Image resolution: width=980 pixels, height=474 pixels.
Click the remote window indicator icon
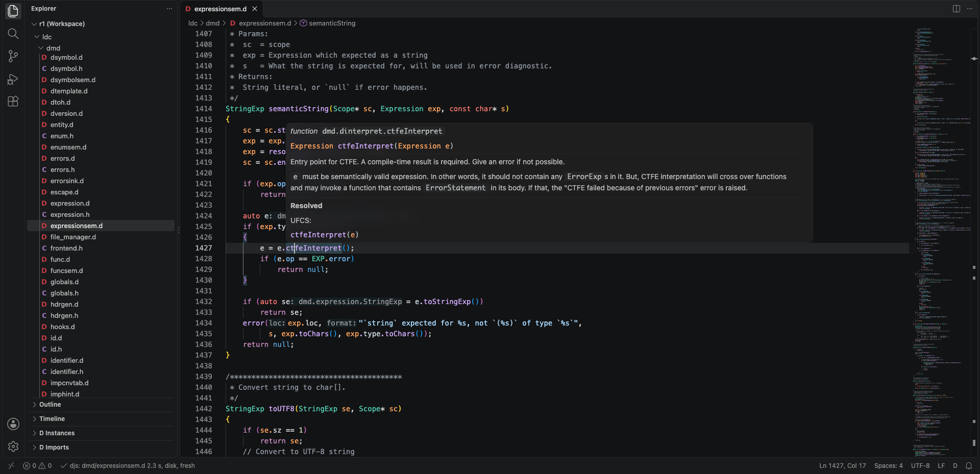(x=11, y=465)
